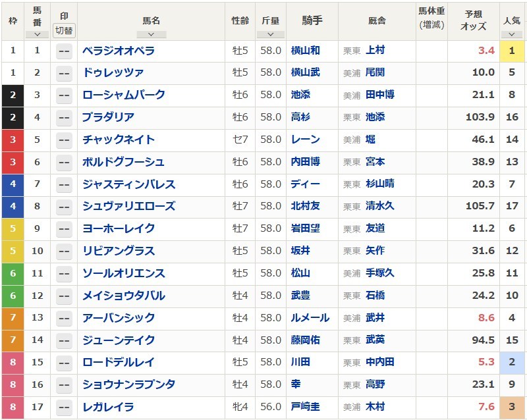
Task: Open the 斤量 sort dropdown arrow
Action: [x=271, y=34]
